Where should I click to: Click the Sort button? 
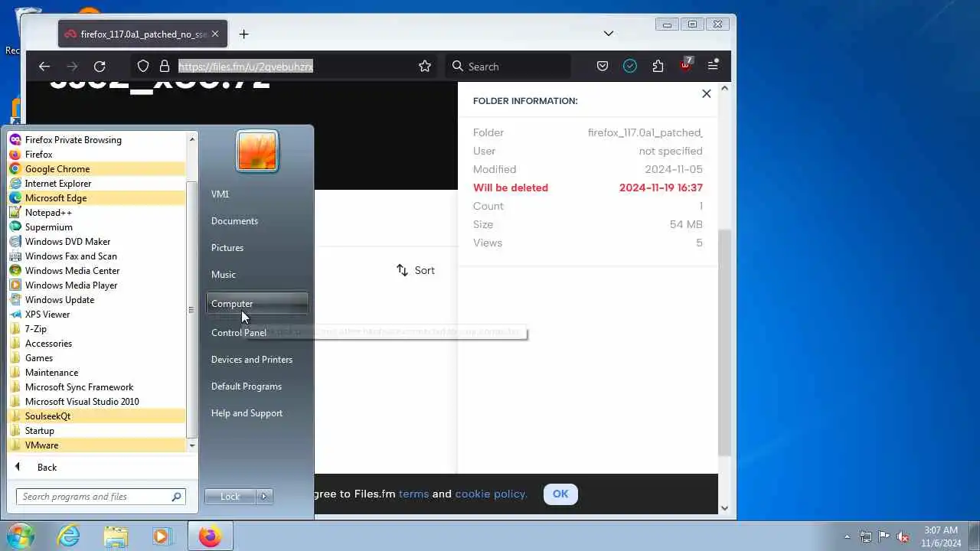point(416,270)
